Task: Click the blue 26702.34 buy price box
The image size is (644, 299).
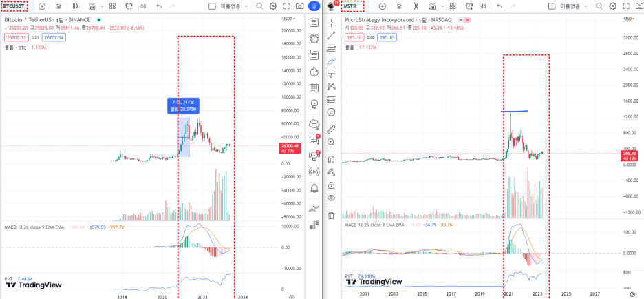Action: [x=54, y=37]
